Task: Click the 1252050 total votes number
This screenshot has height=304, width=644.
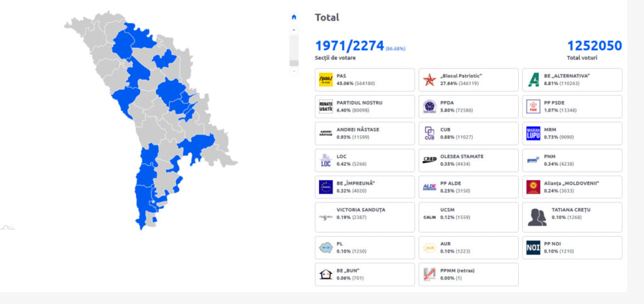Action: (594, 45)
